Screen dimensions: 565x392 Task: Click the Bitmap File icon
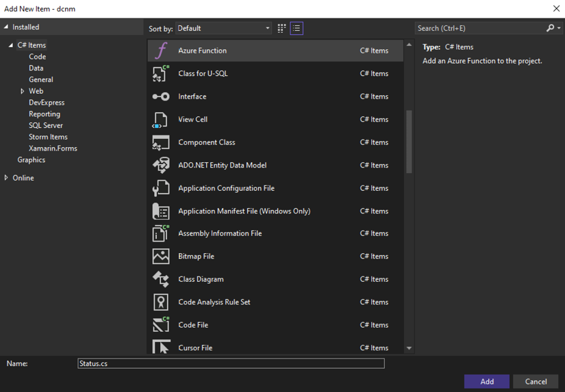pyautogui.click(x=161, y=257)
